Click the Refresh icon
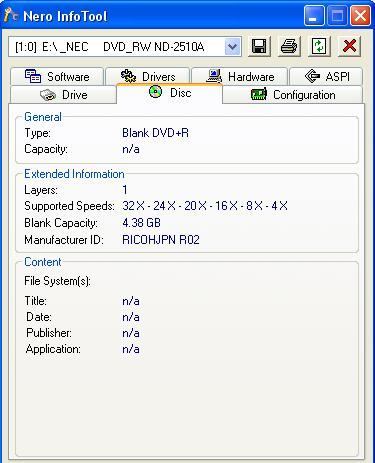This screenshot has width=375, height=463. [x=319, y=46]
